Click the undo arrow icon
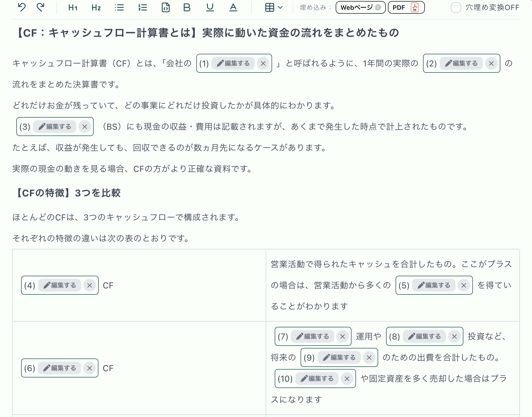Viewport: 532px width, 417px height. [22, 8]
